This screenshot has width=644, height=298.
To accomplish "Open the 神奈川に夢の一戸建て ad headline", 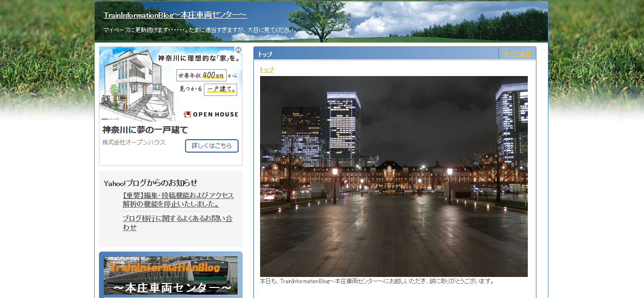I will point(145,130).
